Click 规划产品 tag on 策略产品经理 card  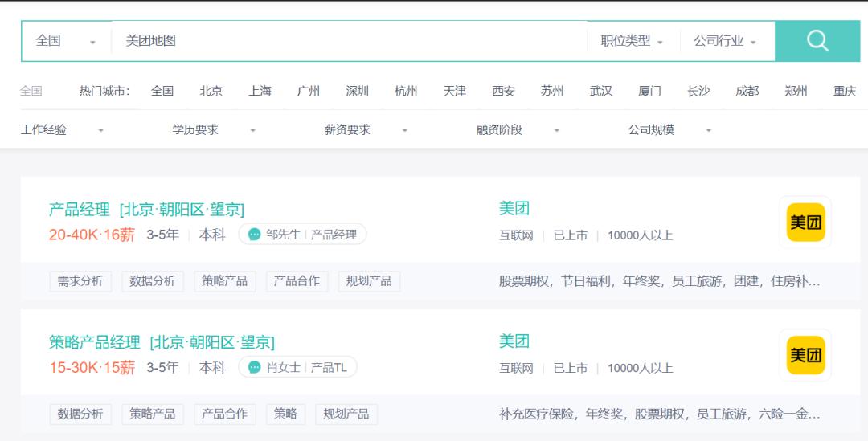coord(346,414)
